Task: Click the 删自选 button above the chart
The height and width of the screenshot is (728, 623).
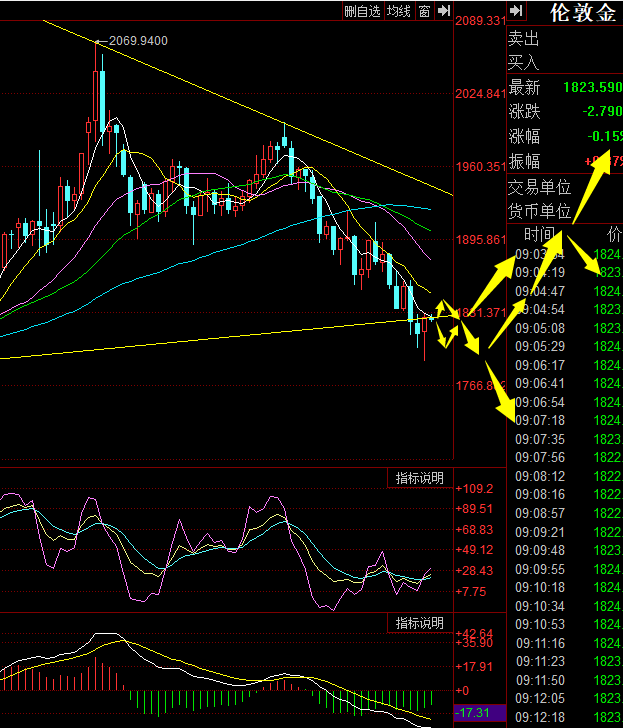Action: (x=363, y=11)
